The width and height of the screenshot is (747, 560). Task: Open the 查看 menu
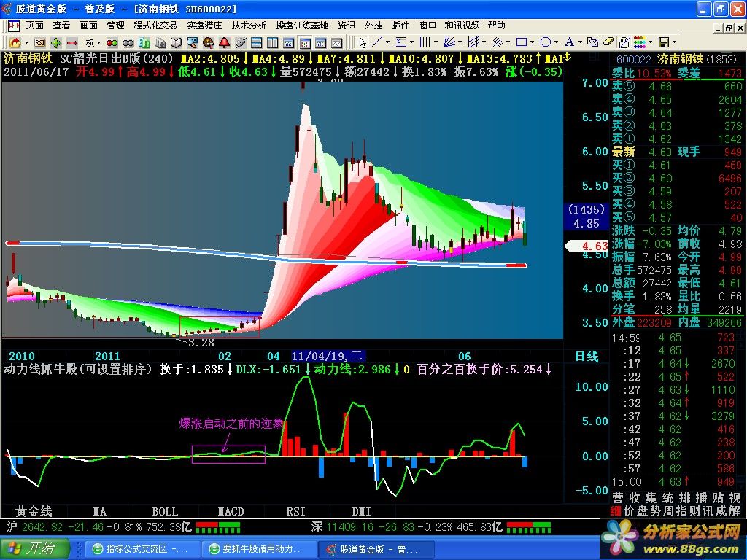61,26
